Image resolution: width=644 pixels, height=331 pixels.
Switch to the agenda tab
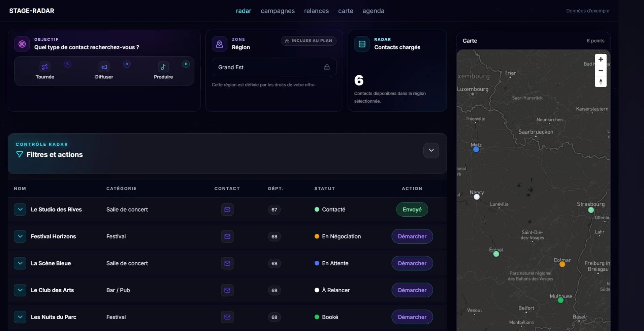click(x=373, y=11)
